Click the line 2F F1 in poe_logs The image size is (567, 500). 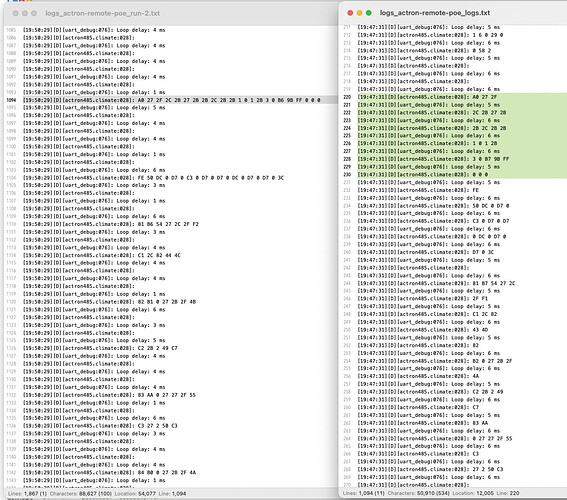(x=423, y=299)
